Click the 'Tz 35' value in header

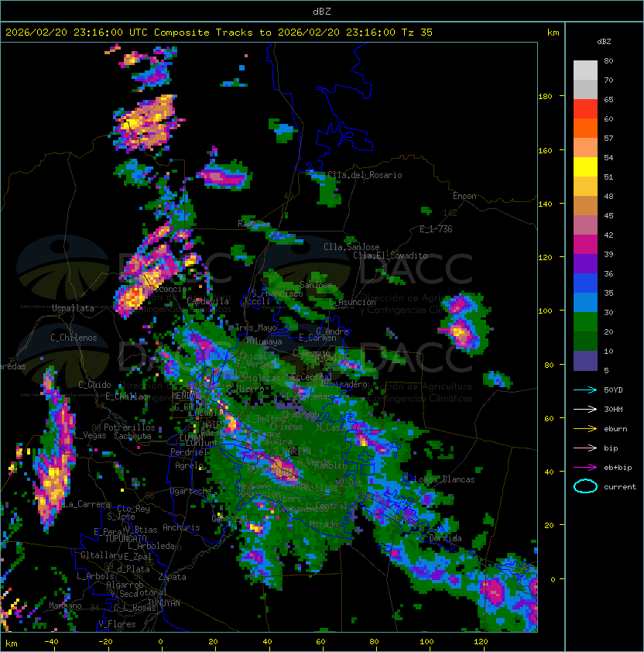pos(417,33)
